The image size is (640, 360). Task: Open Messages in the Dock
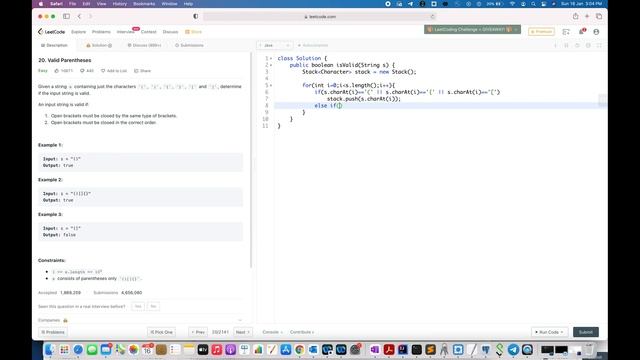[x=92, y=349]
